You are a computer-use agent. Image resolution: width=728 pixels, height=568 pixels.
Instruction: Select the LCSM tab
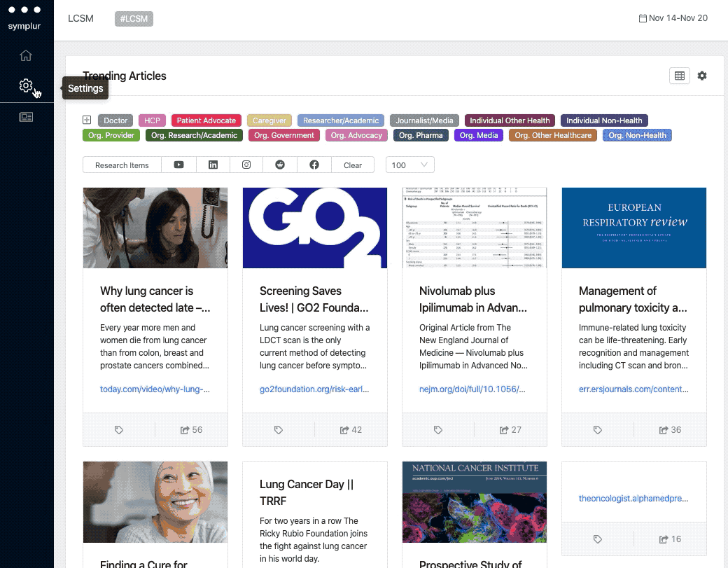pyautogui.click(x=80, y=19)
